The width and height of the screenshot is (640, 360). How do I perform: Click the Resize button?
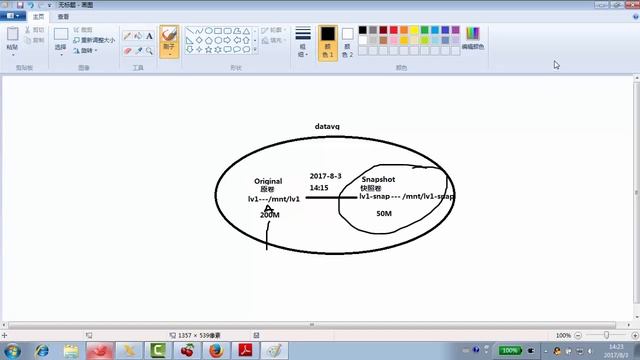coord(94,40)
